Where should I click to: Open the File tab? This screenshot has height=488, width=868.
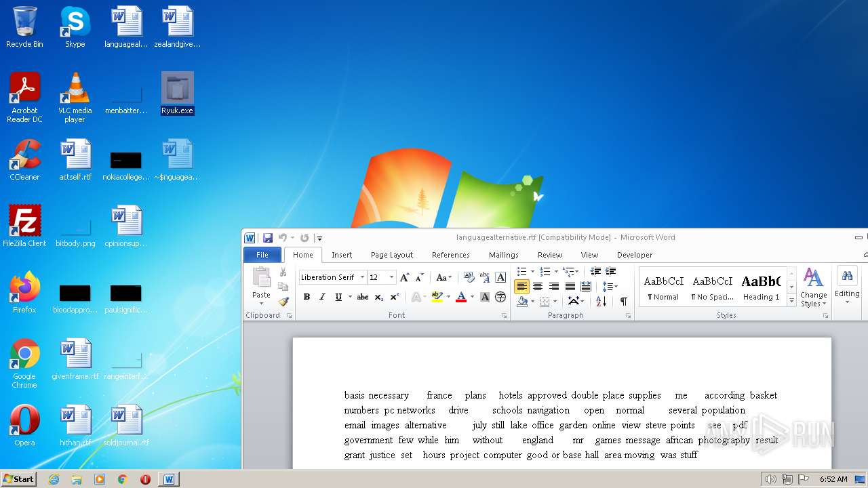tap(262, 255)
